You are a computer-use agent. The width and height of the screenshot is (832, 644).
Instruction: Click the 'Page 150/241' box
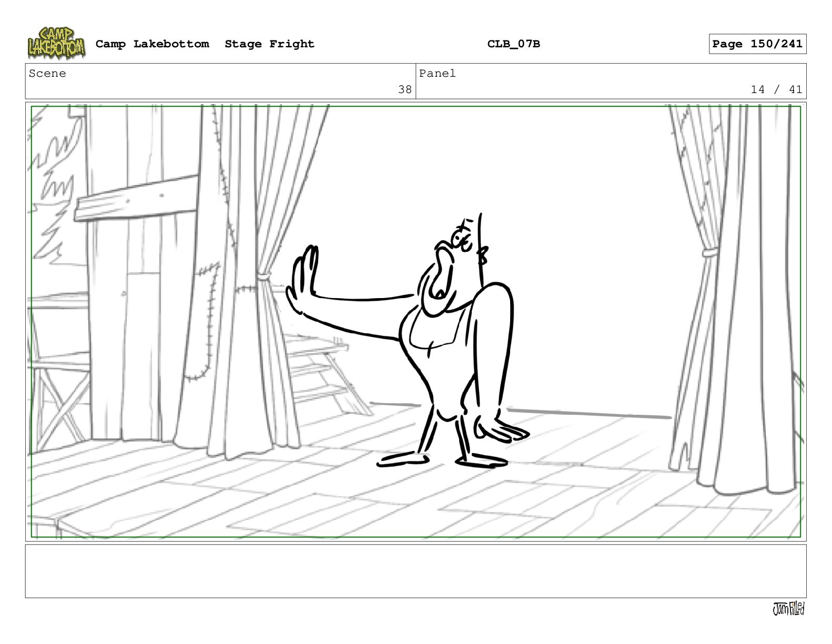click(x=757, y=44)
